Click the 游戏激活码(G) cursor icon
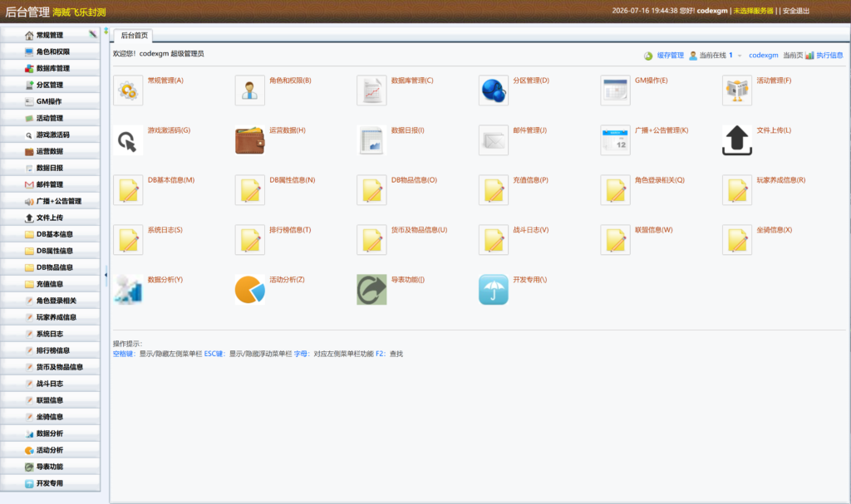Screen dimensions: 851x504 tap(128, 140)
